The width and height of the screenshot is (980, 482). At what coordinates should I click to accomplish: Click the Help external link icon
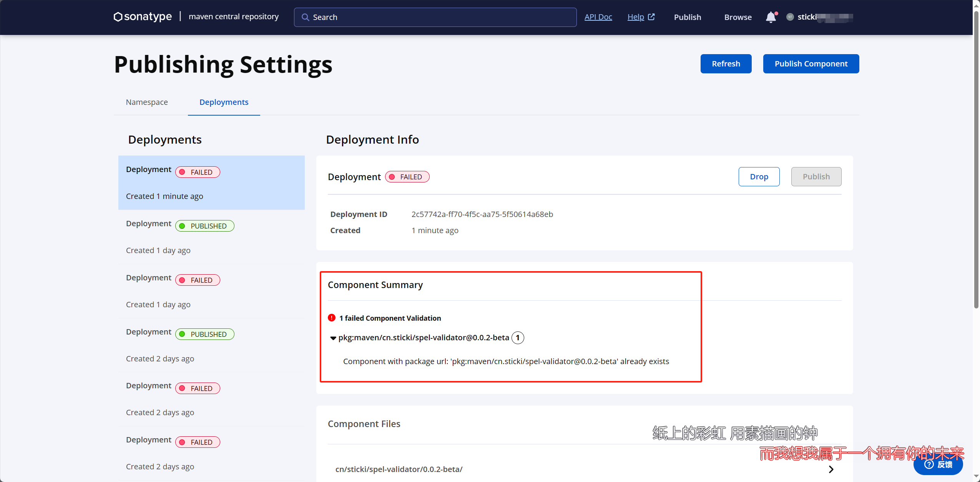(x=651, y=17)
